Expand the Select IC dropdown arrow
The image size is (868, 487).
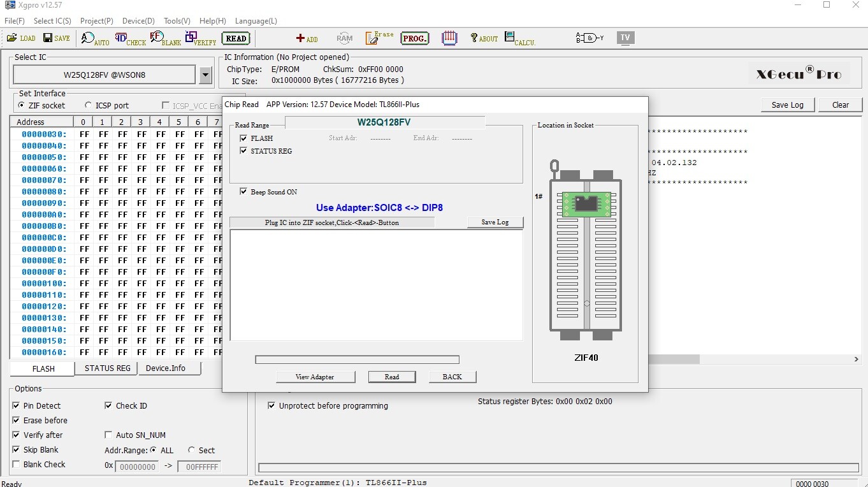205,75
